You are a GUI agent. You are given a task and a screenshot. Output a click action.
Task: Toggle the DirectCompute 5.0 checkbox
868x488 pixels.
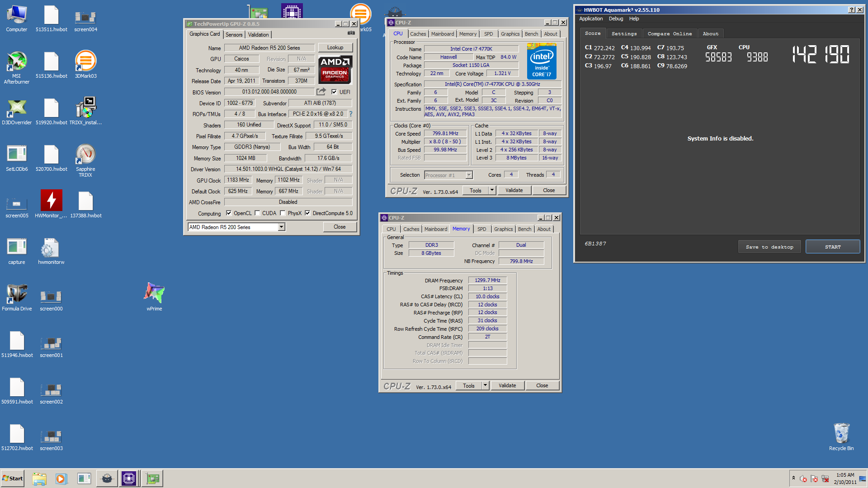[307, 213]
